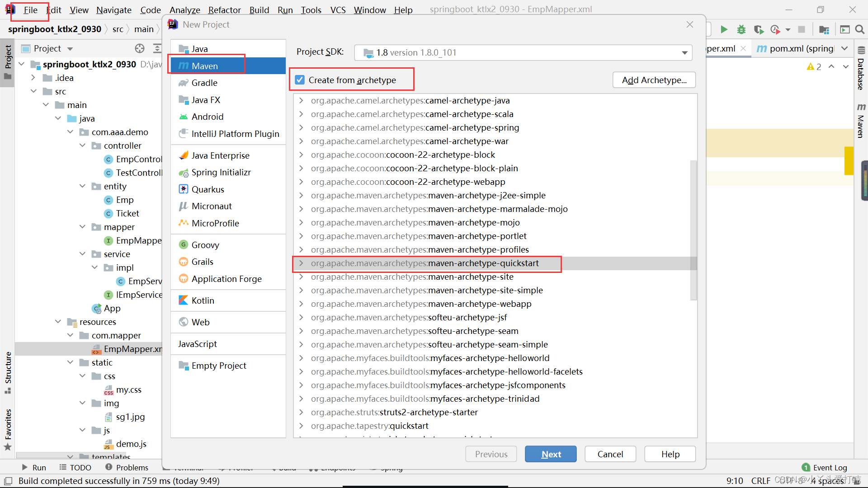The width and height of the screenshot is (868, 488).
Task: Expand the maven-archetype-webapp entry
Action: click(301, 304)
